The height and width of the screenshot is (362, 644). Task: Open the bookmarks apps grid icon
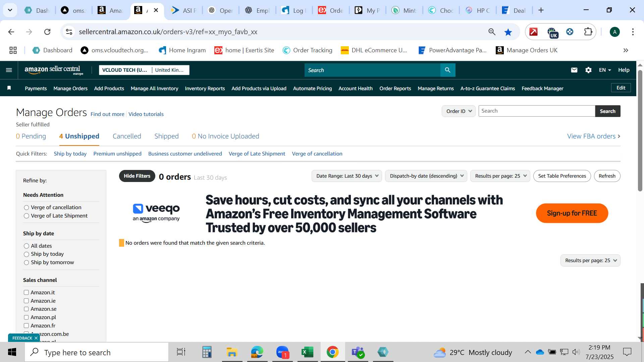coord(13,50)
